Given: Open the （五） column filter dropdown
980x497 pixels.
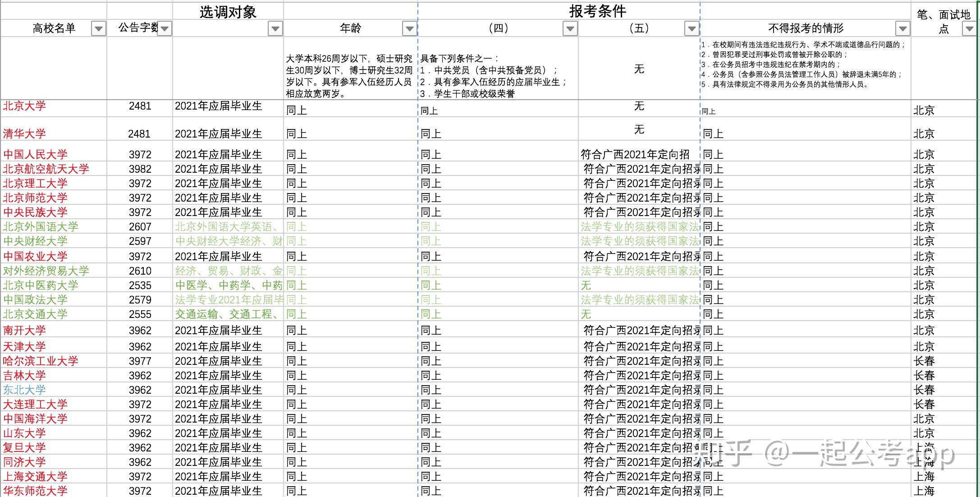Looking at the screenshot, I should point(691,29).
